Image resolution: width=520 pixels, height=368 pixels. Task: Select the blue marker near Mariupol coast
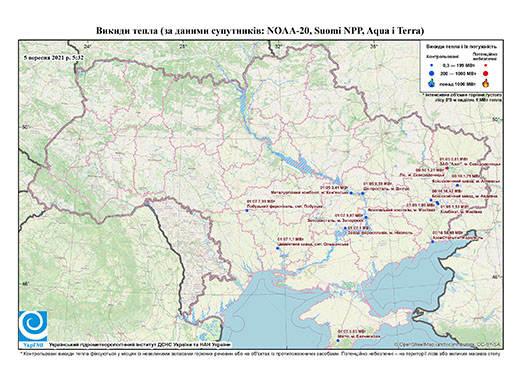(433, 242)
